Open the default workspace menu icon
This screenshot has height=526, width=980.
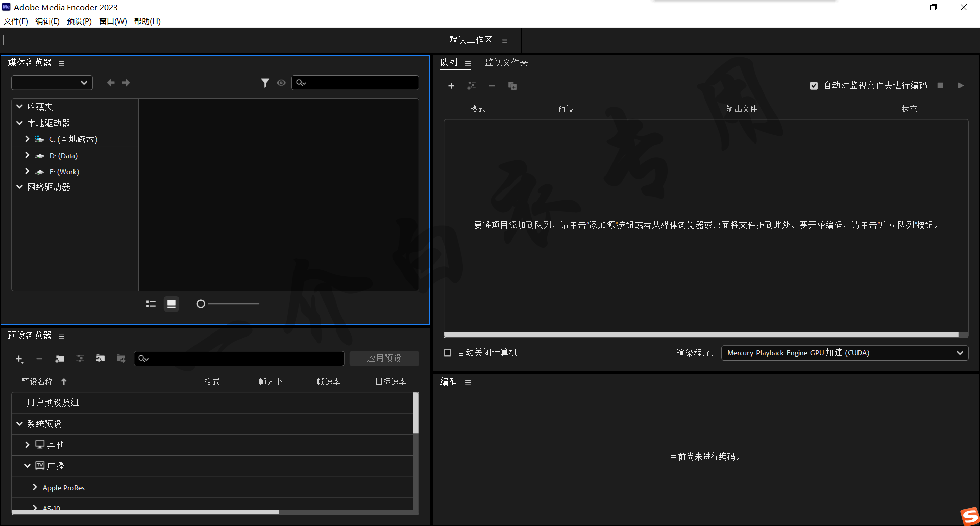pos(505,41)
